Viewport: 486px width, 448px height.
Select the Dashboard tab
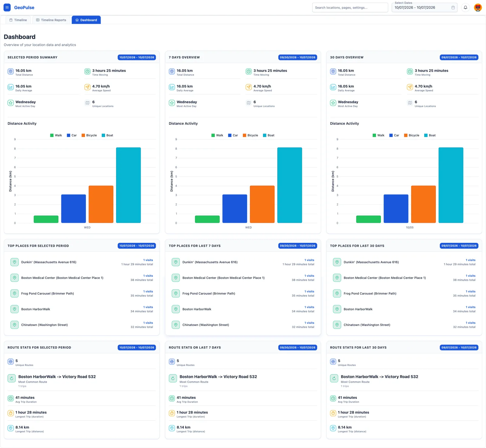pyautogui.click(x=86, y=20)
